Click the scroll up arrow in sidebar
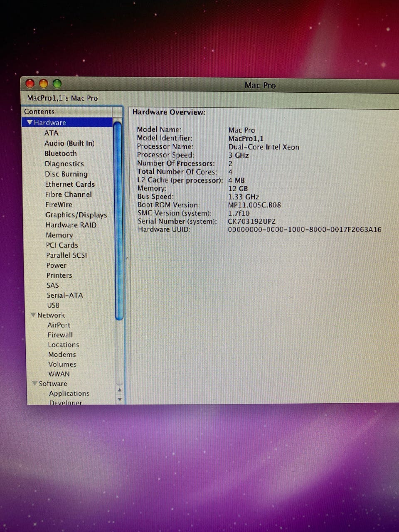Viewport: 399px width, 532px height. coord(120,390)
